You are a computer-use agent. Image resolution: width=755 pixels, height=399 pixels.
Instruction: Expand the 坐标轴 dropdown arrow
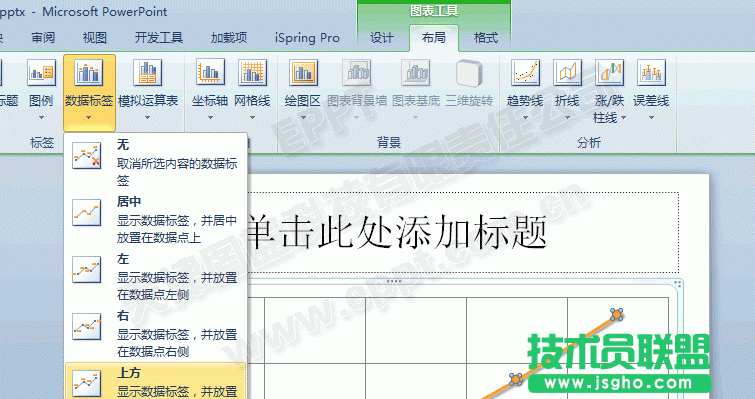[210, 117]
